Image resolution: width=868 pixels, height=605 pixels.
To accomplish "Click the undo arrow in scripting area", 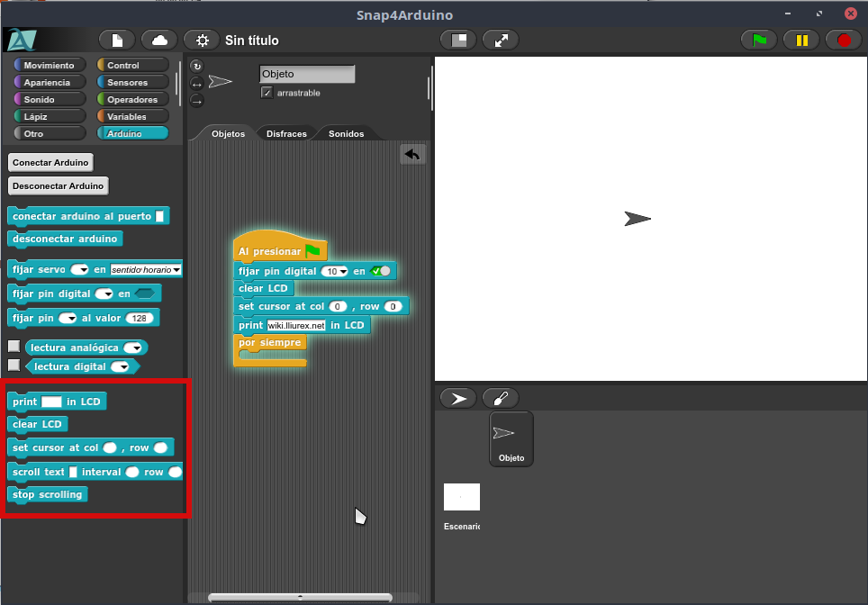I will (x=412, y=155).
